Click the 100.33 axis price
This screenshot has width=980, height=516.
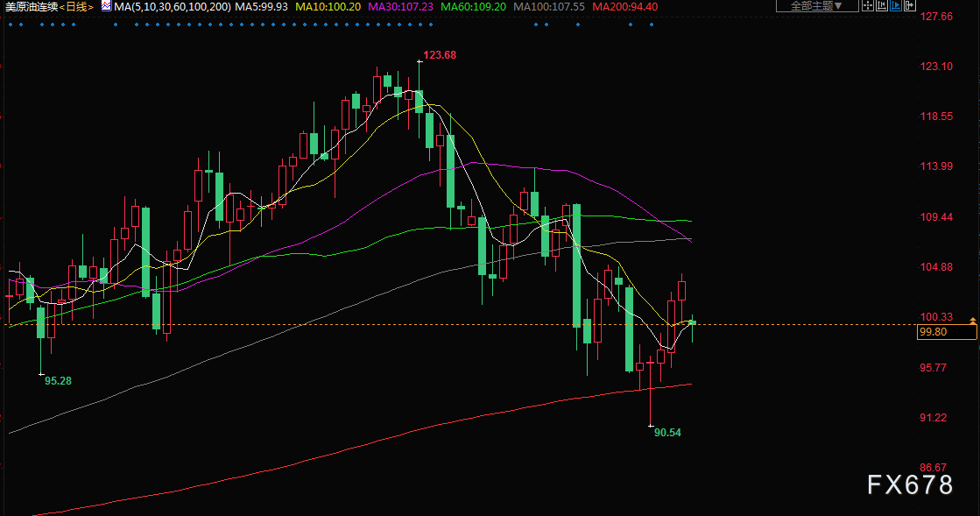click(x=936, y=317)
